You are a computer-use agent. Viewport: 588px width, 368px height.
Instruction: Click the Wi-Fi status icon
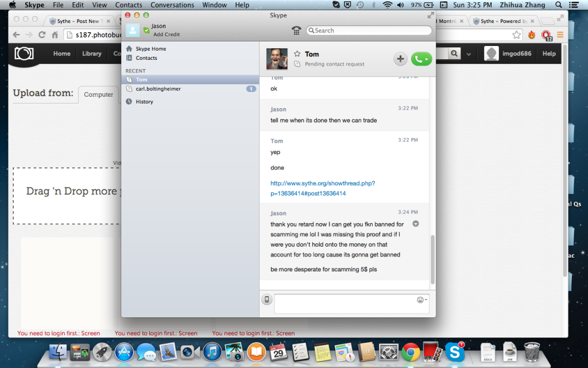pos(388,5)
